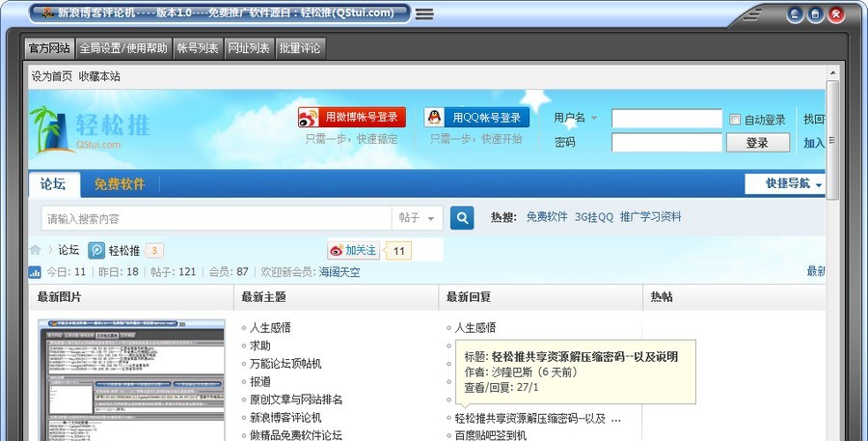This screenshot has width=868, height=441.
Task: Click the search box 请输入搜索内容
Action: (x=216, y=218)
